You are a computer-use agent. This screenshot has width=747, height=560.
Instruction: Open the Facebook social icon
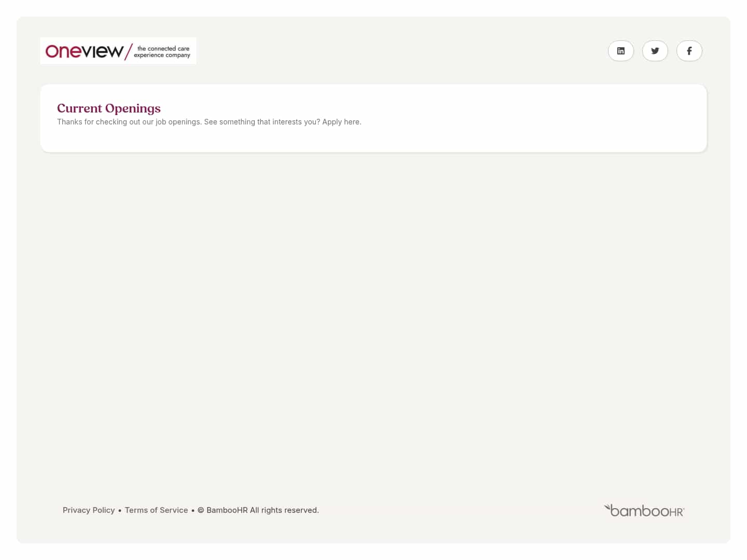689,51
